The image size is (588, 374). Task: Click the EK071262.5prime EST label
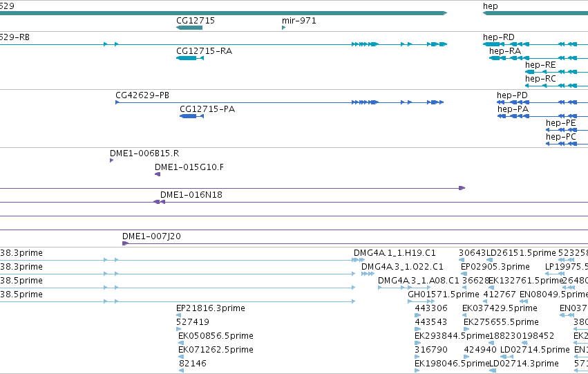[x=216, y=349]
